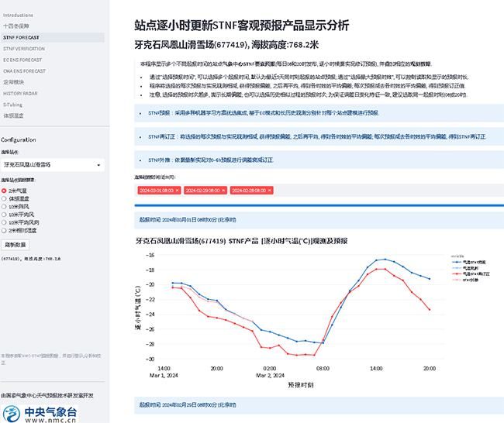
Task: Go to EC ENS FORECAST page
Action: click(x=23, y=59)
